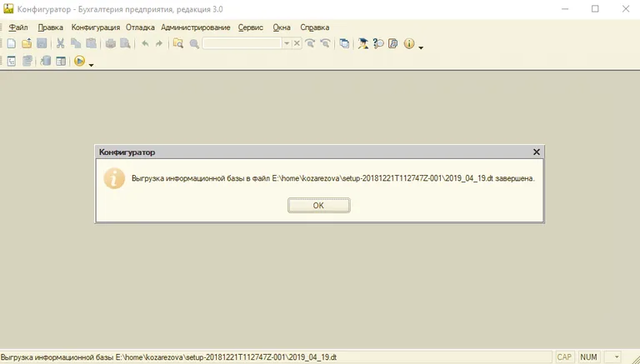Close the Конфигуратор message dialog
Screen dimensions: 640x364
pos(537,152)
